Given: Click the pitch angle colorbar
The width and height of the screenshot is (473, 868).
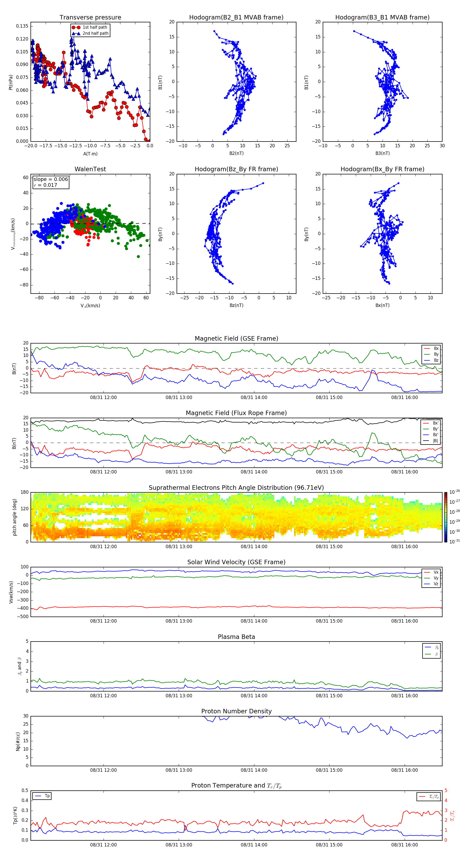Looking at the screenshot, I should 446,517.
